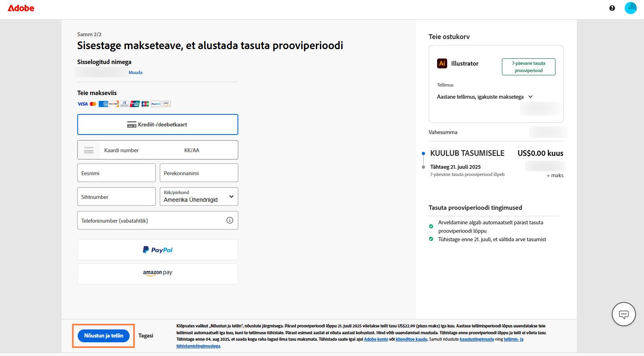The width and height of the screenshot is (644, 356).
Task: Click the Muuda link
Action: (135, 72)
